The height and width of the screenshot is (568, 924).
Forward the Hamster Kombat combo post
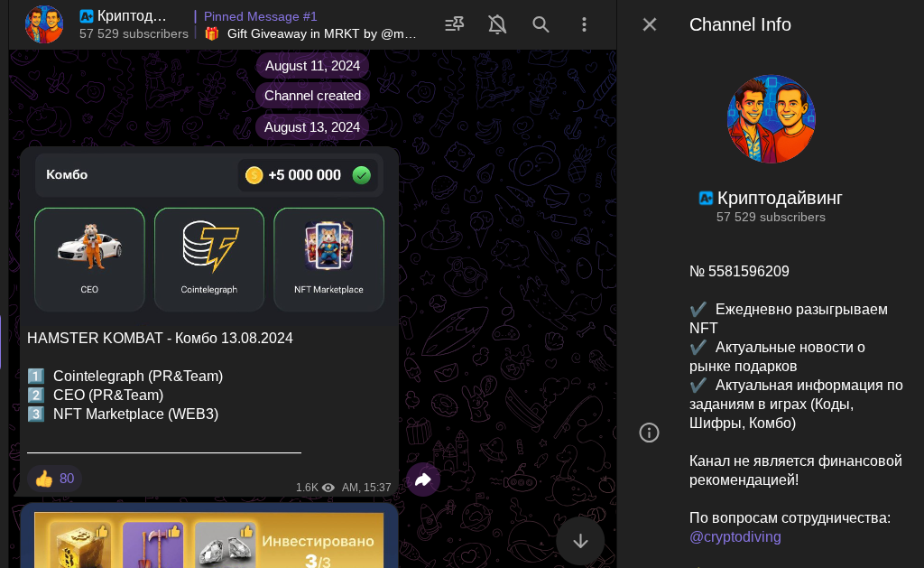pyautogui.click(x=423, y=480)
